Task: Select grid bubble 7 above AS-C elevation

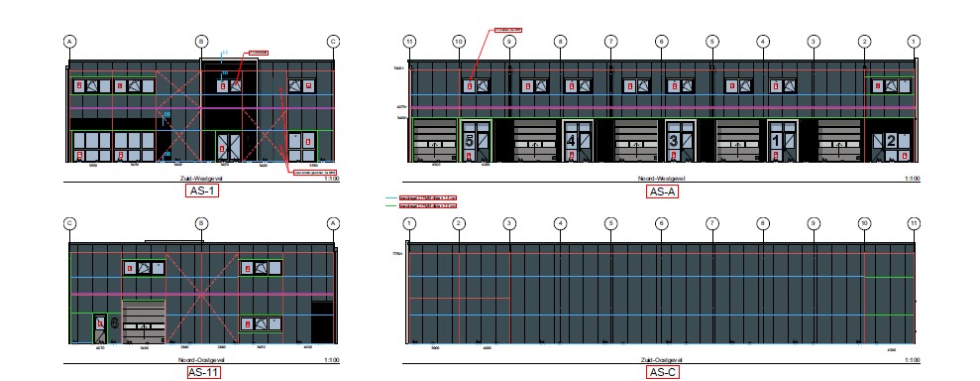Action: [x=712, y=223]
